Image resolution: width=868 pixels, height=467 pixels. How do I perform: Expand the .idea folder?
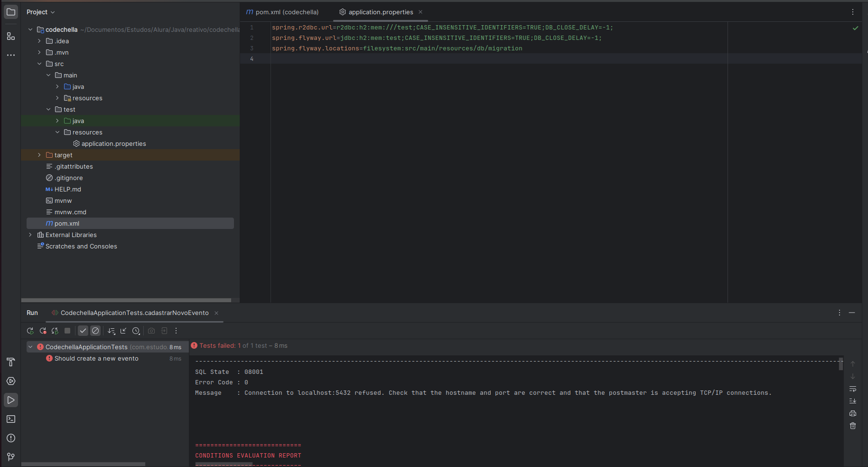(39, 41)
